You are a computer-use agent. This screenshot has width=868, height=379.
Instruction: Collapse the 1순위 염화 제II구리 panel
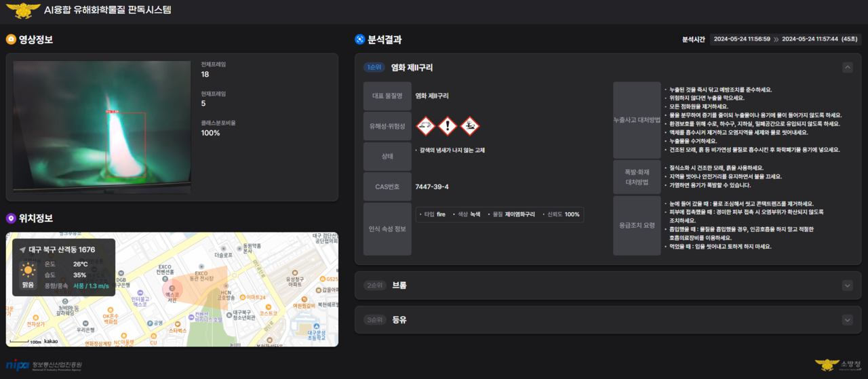[x=847, y=67]
